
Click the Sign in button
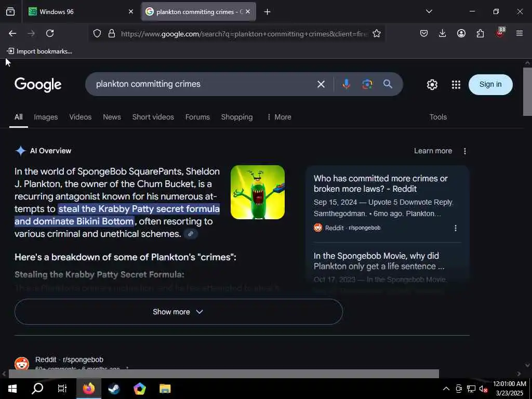click(x=490, y=85)
